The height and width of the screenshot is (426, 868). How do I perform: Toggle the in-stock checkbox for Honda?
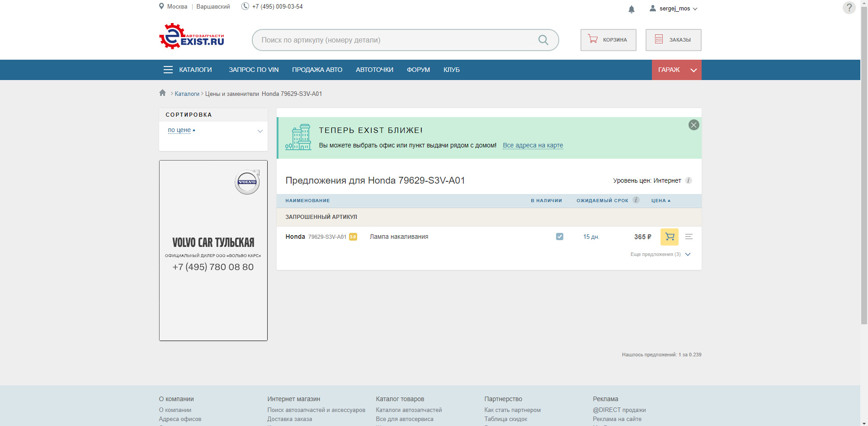tap(559, 237)
